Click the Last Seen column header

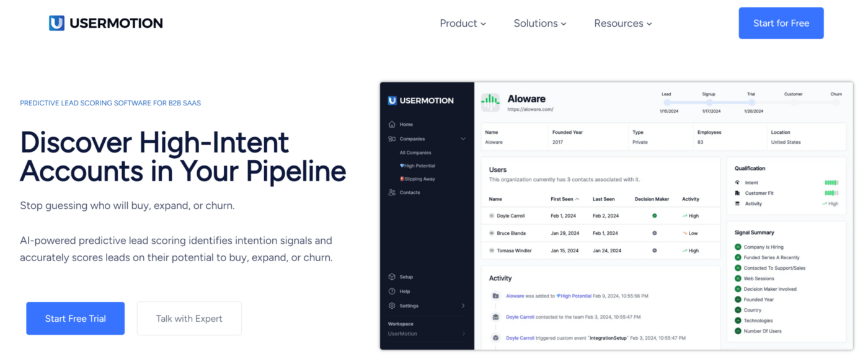[604, 199]
